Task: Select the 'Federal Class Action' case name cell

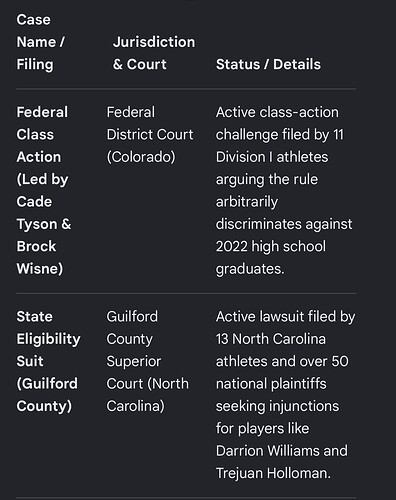Action: [x=44, y=190]
